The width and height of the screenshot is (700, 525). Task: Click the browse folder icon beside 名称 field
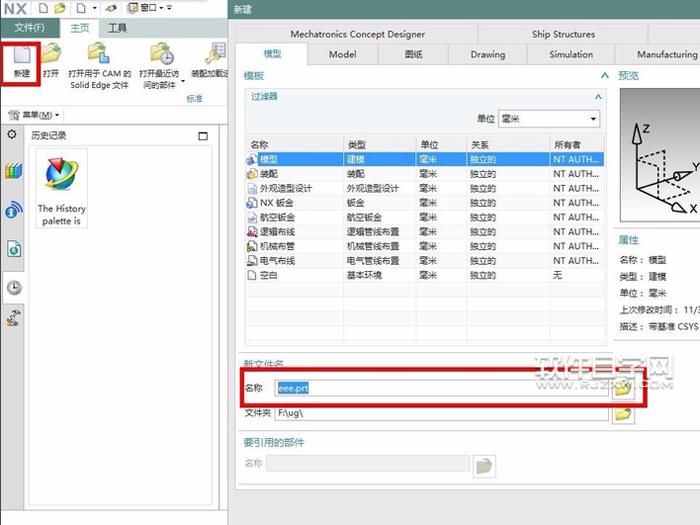[623, 388]
